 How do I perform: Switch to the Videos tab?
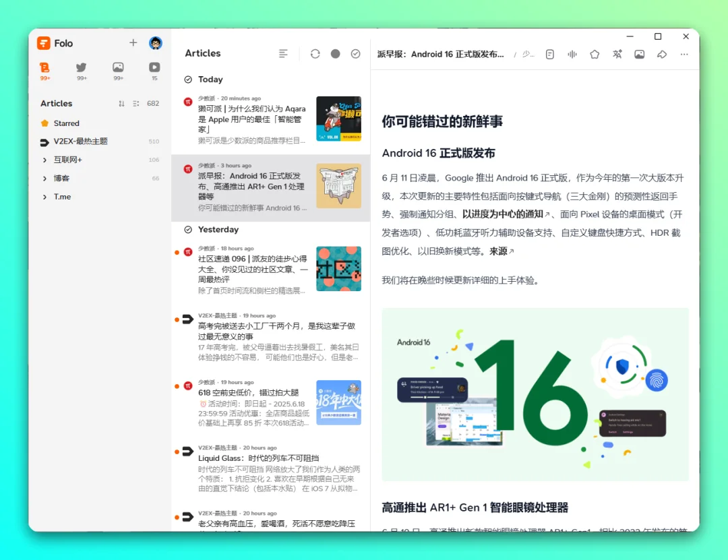click(x=154, y=71)
